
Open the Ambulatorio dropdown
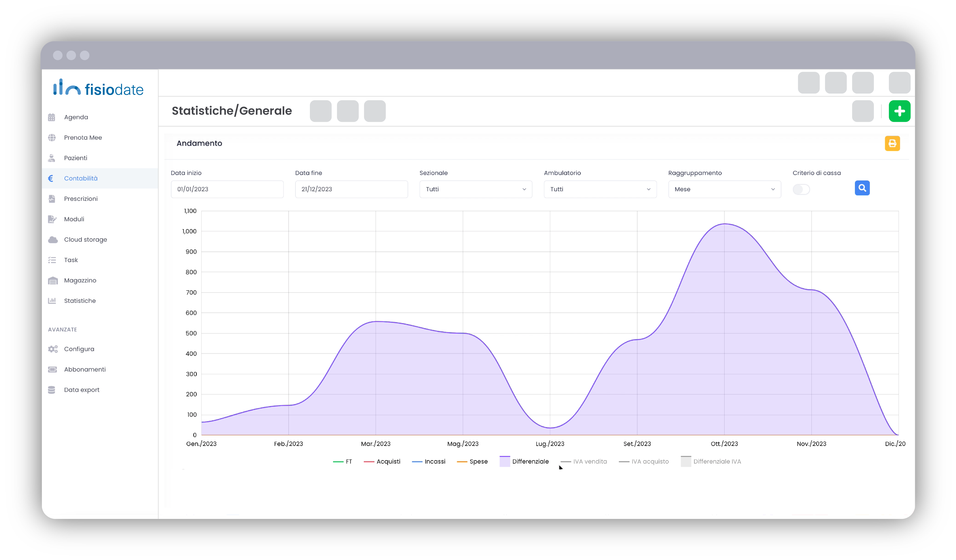click(x=600, y=189)
